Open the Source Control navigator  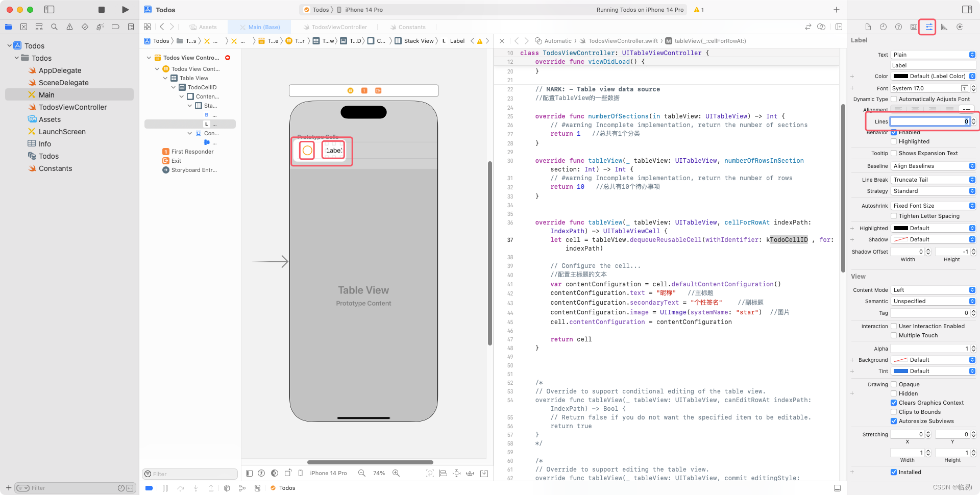point(24,27)
